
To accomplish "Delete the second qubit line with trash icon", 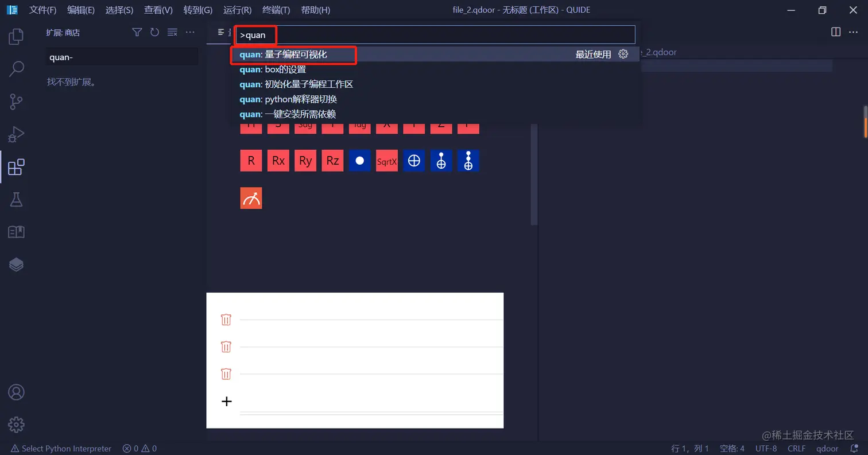I will 226,347.
